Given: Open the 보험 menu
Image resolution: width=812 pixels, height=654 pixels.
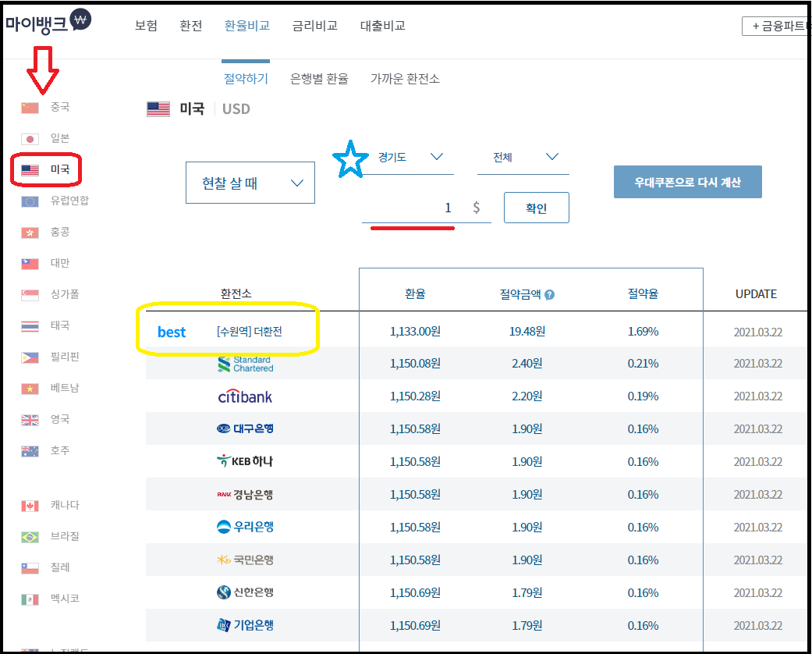Looking at the screenshot, I should tap(146, 26).
